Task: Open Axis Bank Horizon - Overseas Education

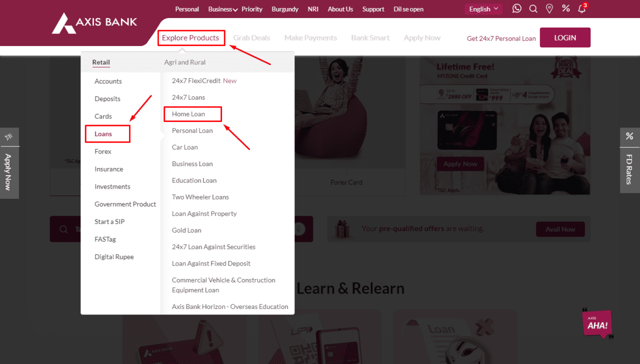Action: [x=230, y=306]
